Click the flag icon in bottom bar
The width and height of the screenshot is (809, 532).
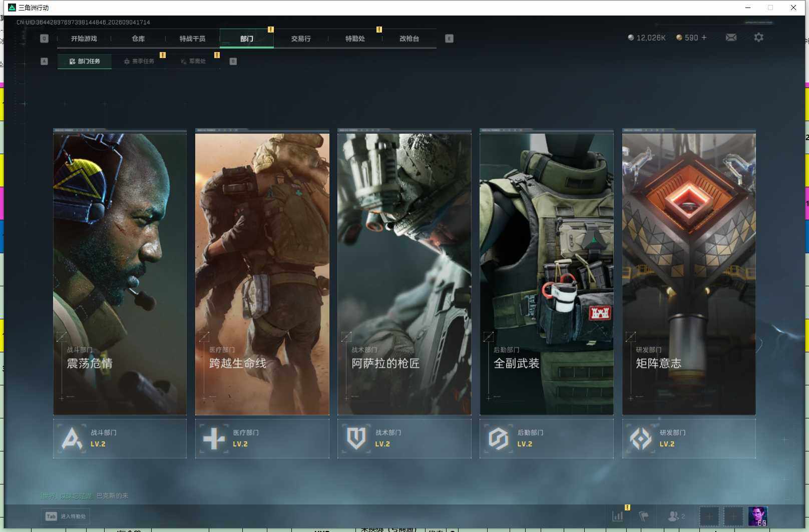pyautogui.click(x=644, y=516)
